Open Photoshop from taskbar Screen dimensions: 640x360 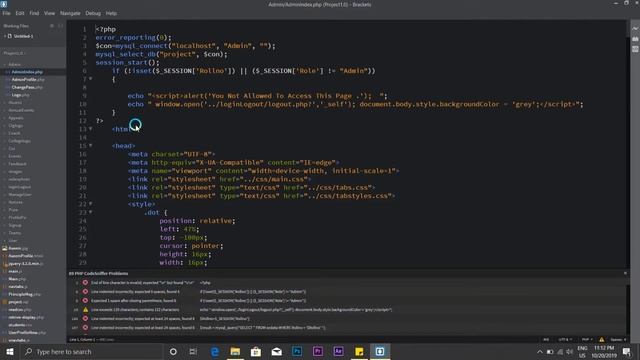click(297, 352)
